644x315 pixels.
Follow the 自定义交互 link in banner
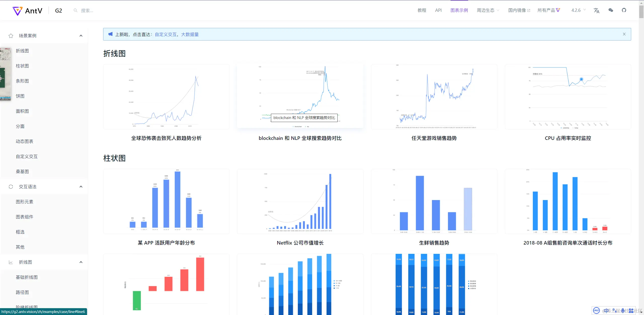click(x=166, y=34)
